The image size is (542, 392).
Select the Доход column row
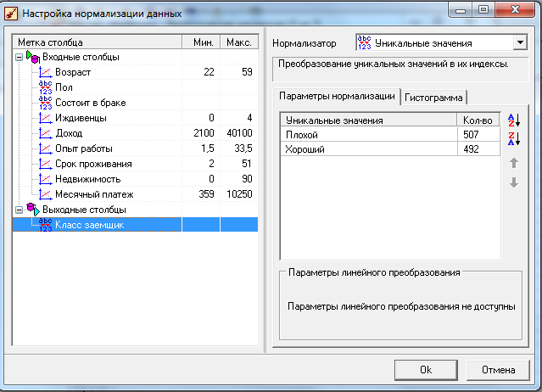click(135, 133)
